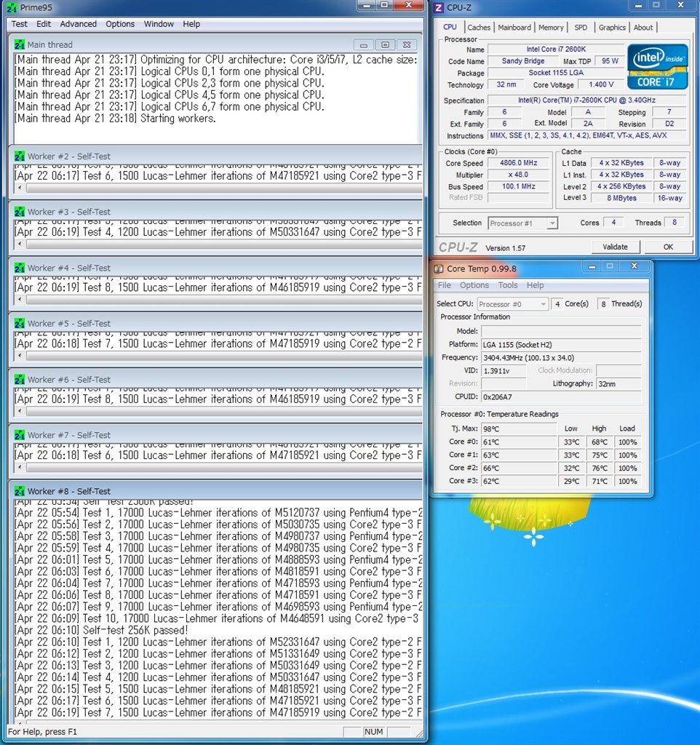Switch to the Memory tab in CPU-Z

click(551, 28)
